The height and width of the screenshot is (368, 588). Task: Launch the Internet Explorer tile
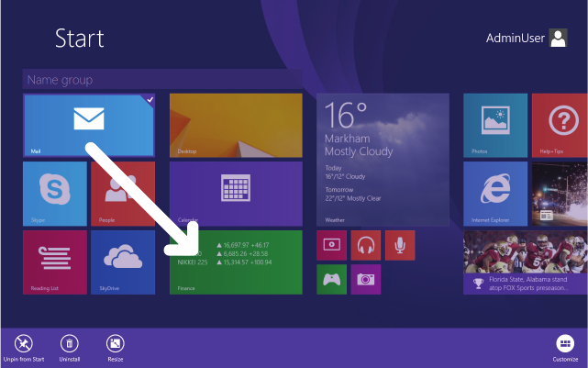[x=495, y=194]
